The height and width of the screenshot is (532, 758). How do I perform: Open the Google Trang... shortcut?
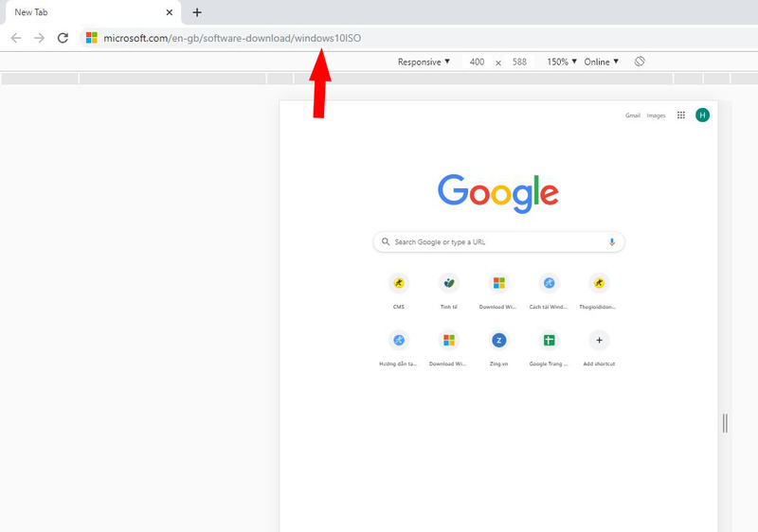549,347
